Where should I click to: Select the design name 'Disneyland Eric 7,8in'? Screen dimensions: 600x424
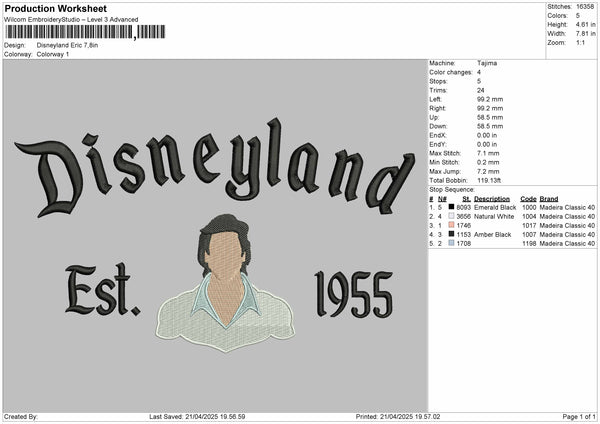[x=67, y=45]
